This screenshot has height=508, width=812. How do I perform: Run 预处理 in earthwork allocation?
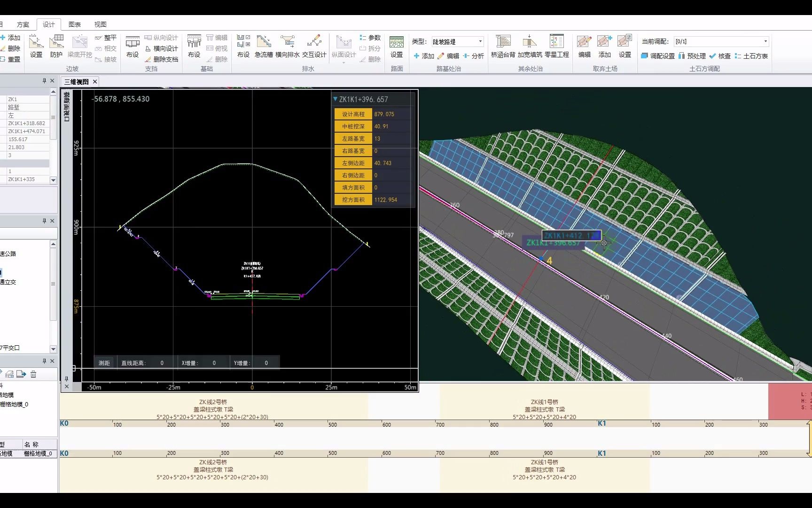[x=694, y=56]
